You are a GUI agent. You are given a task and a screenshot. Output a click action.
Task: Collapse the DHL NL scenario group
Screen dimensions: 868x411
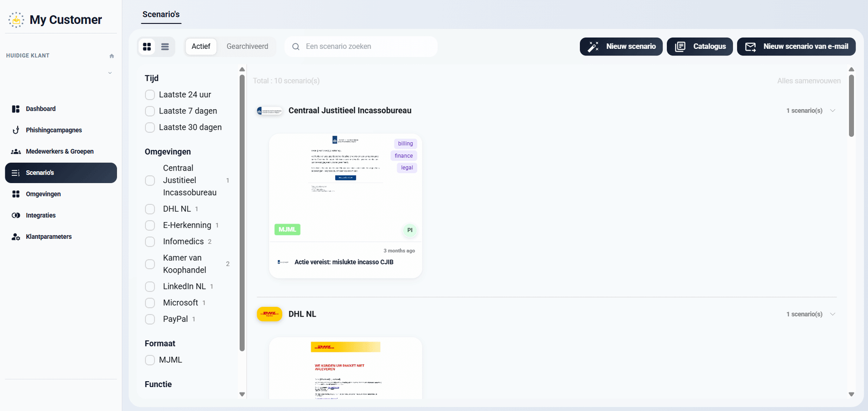point(833,314)
